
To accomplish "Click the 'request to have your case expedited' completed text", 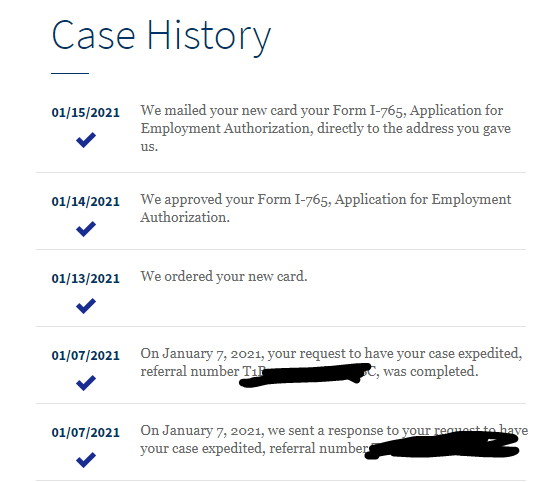I will click(x=331, y=362).
